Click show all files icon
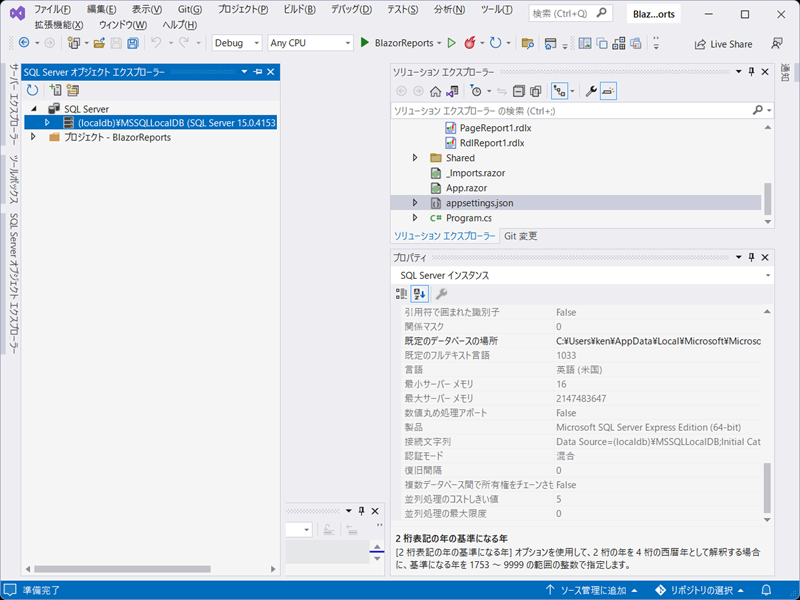Screen dimensions: 800x600 pos(536,91)
